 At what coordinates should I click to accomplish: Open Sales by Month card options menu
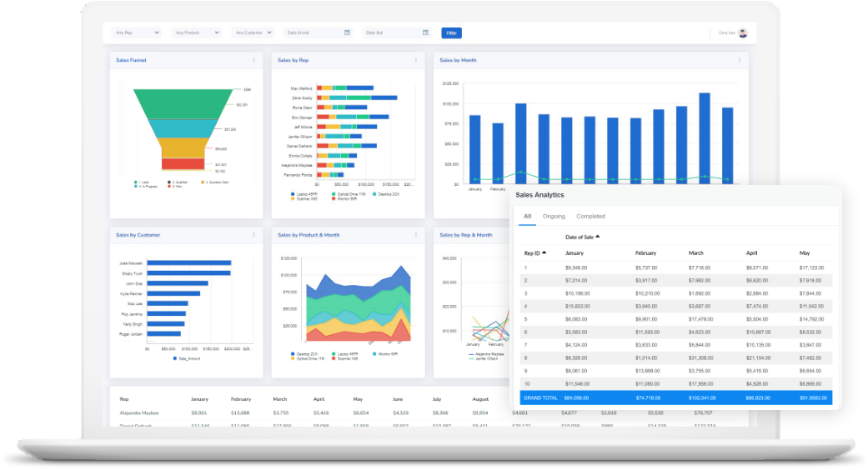pyautogui.click(x=740, y=60)
